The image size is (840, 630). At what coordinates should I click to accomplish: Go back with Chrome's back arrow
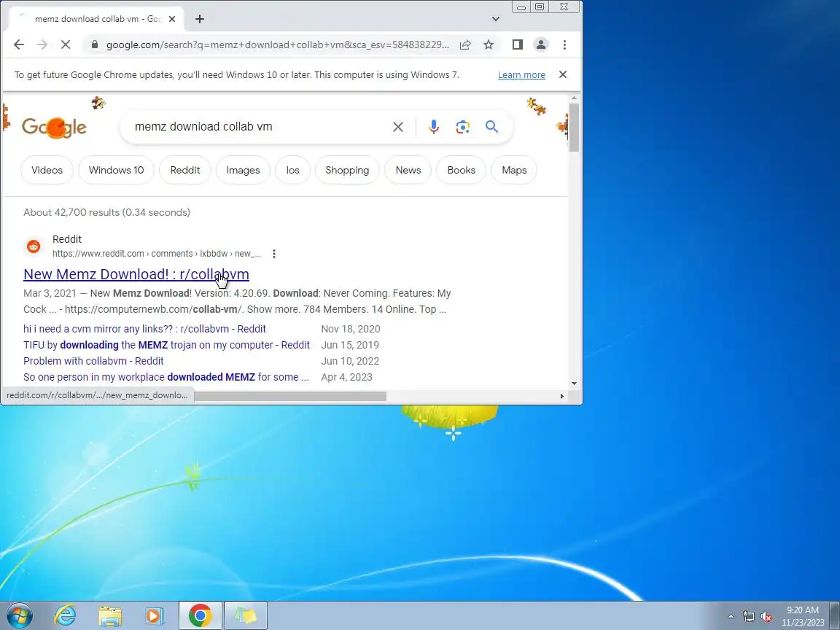coord(19,44)
